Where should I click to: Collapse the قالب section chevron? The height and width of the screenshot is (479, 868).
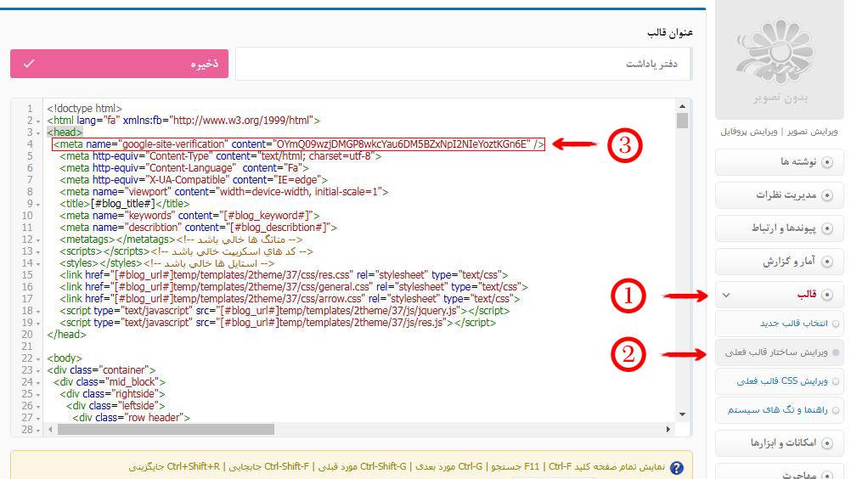click(726, 296)
